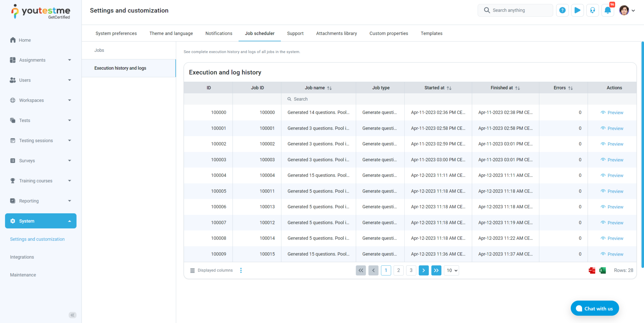
Task: Preview the execution log 100000
Action: click(612, 112)
